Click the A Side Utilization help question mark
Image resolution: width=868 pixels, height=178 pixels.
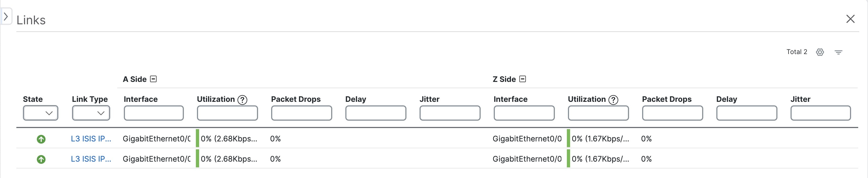tap(242, 99)
